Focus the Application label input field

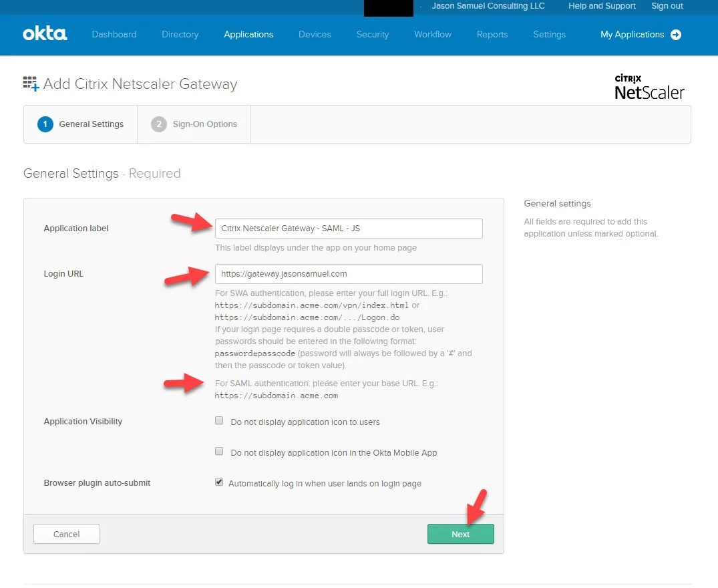(x=349, y=228)
